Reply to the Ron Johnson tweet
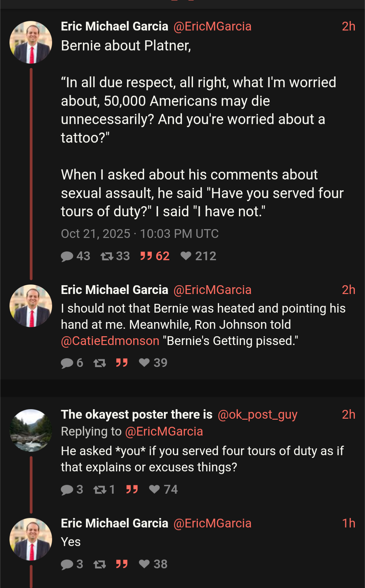This screenshot has width=365, height=588. point(67,363)
